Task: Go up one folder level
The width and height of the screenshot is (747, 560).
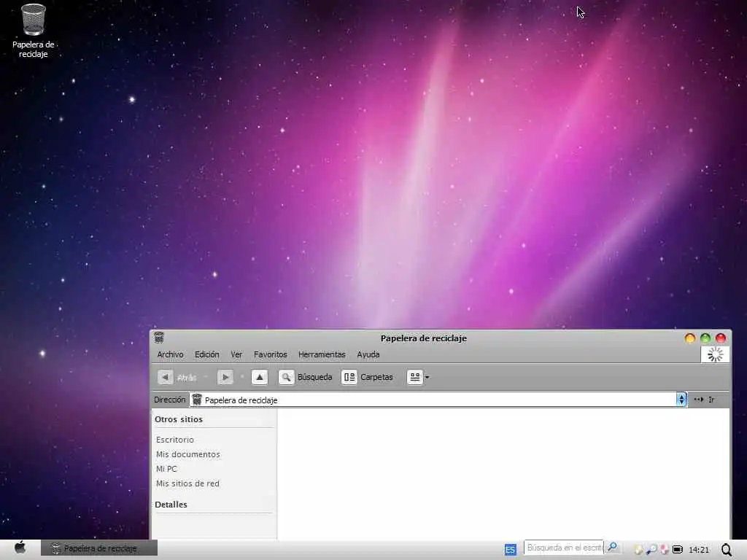Action: [260, 377]
